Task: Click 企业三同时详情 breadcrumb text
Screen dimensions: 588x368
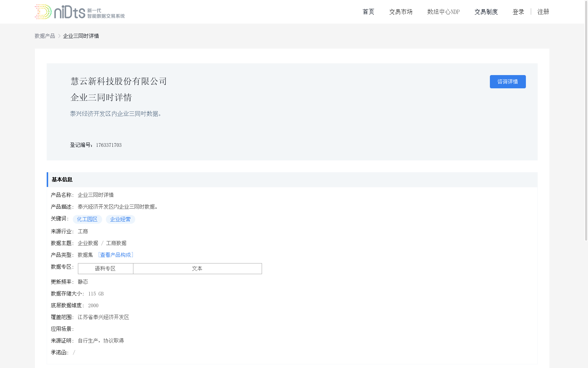Action: point(81,36)
